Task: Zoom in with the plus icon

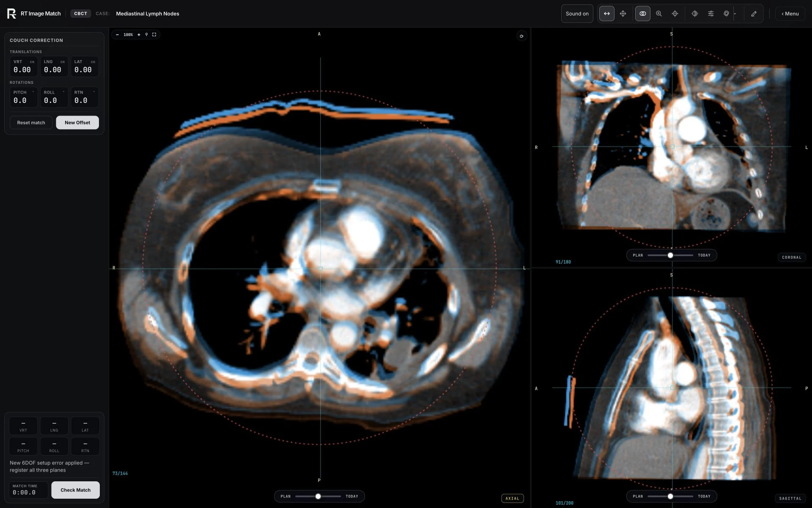Action: pyautogui.click(x=139, y=35)
